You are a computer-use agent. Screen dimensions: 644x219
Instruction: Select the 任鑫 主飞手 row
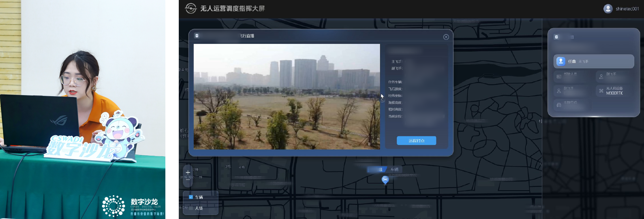click(x=593, y=61)
